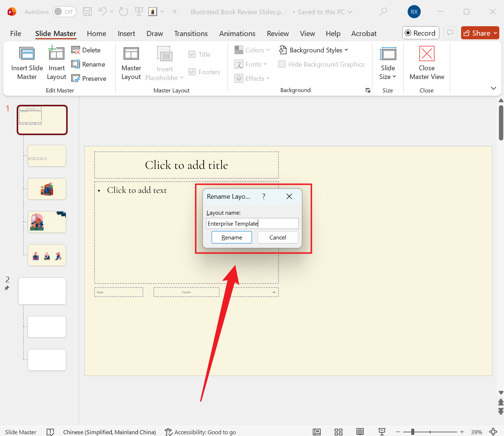Screen dimensions: 504x436
Task: Switch to Slide Sorter view icon
Action: pos(339,432)
